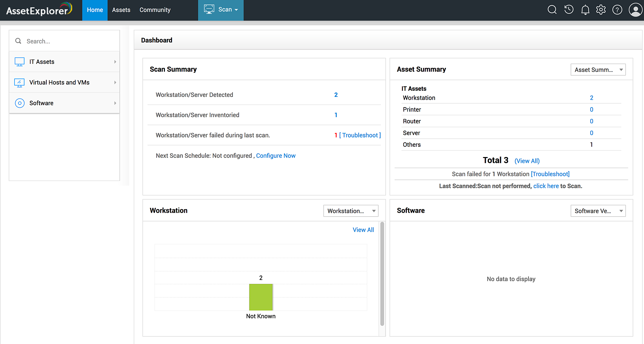Expand the Scan dropdown menu
This screenshot has height=344, width=644.
click(x=221, y=10)
